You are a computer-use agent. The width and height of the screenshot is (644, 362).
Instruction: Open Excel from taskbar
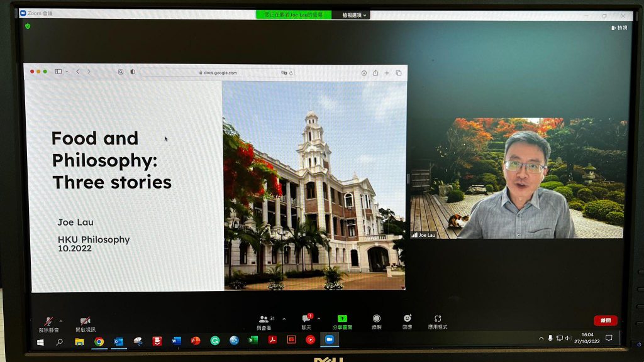point(253,340)
